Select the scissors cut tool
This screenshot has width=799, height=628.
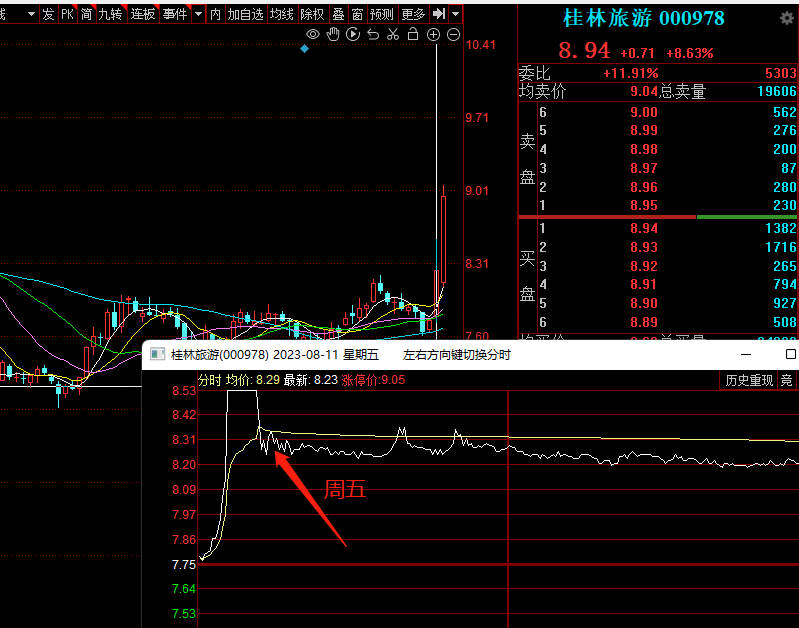[x=393, y=35]
